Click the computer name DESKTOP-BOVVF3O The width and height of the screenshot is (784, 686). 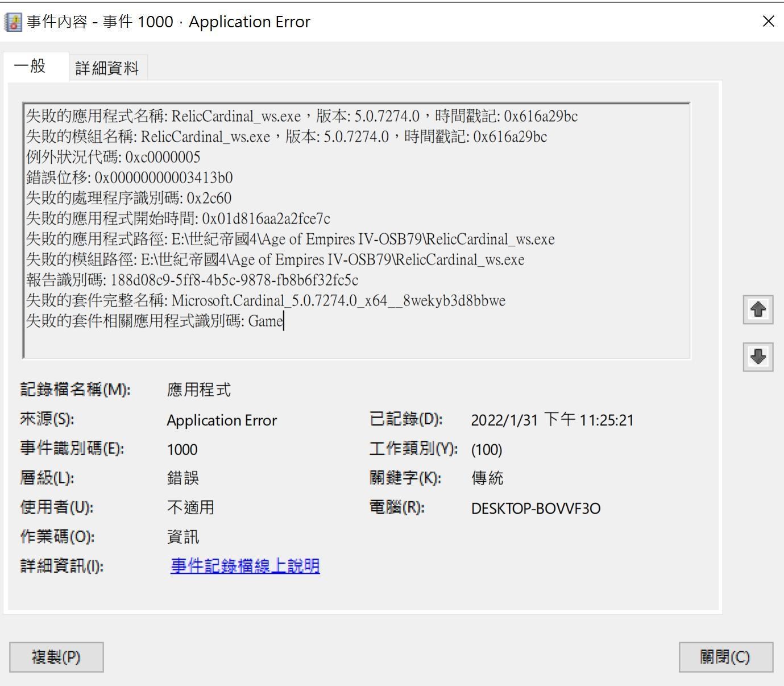[x=536, y=508]
